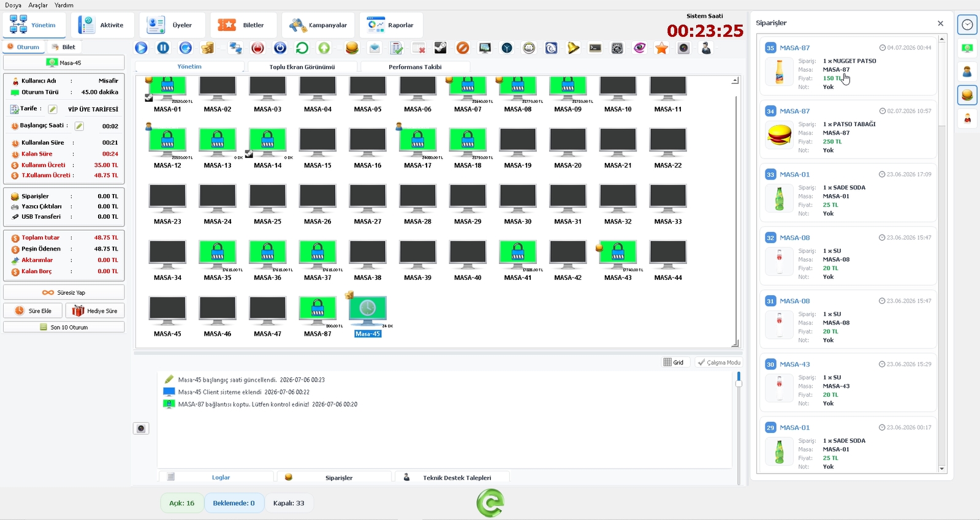Viewport: 980px width, 520px height.
Task: Open the Dosya menu
Action: tap(13, 5)
